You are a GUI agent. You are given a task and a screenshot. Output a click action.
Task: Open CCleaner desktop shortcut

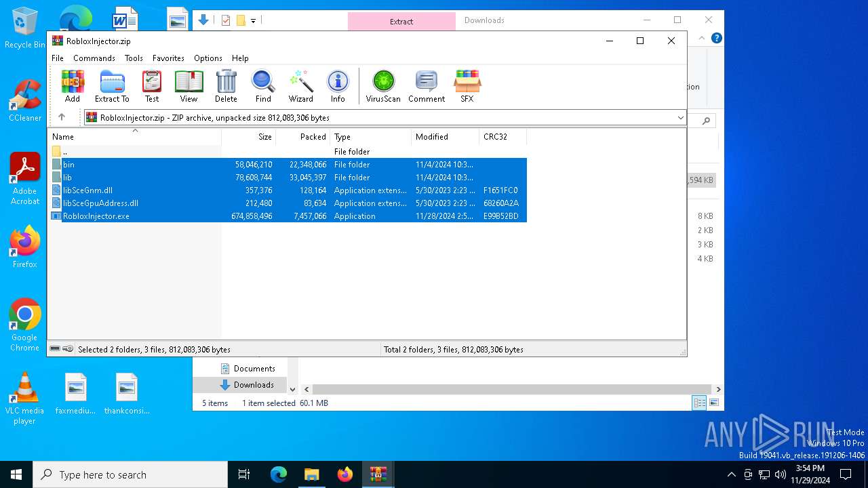tap(25, 100)
